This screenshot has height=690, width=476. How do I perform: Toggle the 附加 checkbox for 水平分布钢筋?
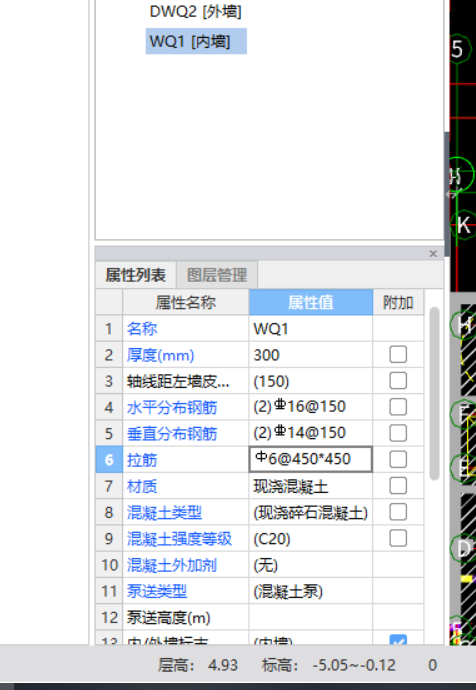[398, 407]
